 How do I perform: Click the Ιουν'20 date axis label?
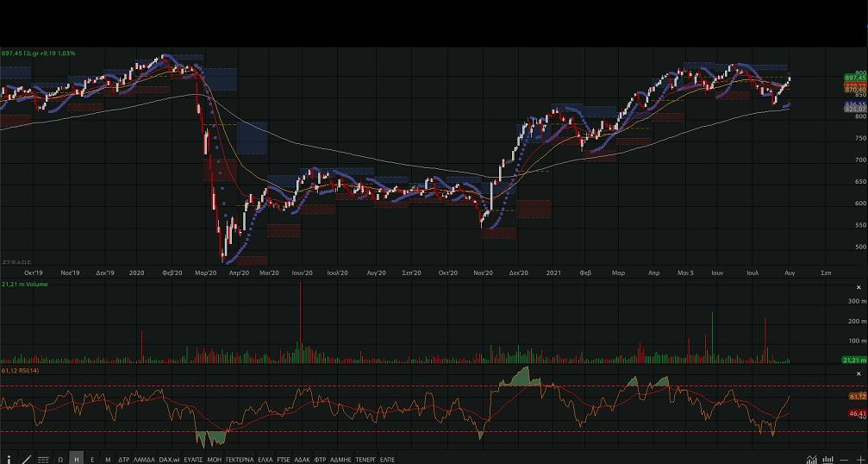[x=303, y=273]
